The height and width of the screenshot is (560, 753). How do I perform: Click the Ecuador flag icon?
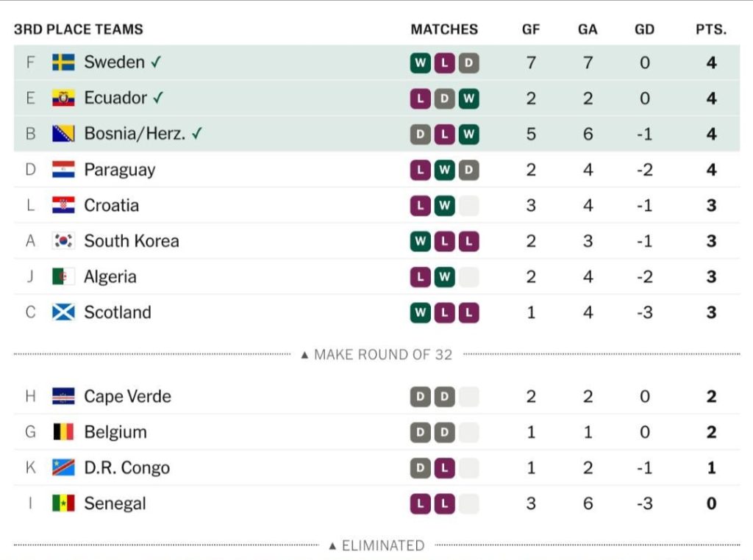(x=63, y=98)
